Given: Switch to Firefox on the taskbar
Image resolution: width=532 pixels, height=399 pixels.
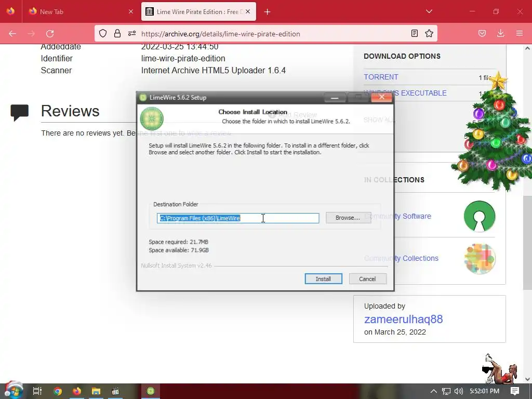Looking at the screenshot, I should (77, 391).
